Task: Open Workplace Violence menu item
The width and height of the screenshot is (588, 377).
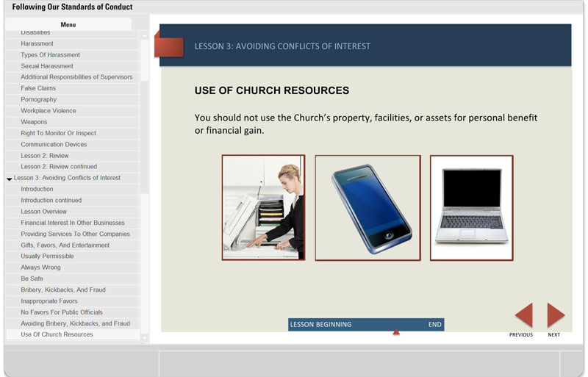Action: (49, 111)
